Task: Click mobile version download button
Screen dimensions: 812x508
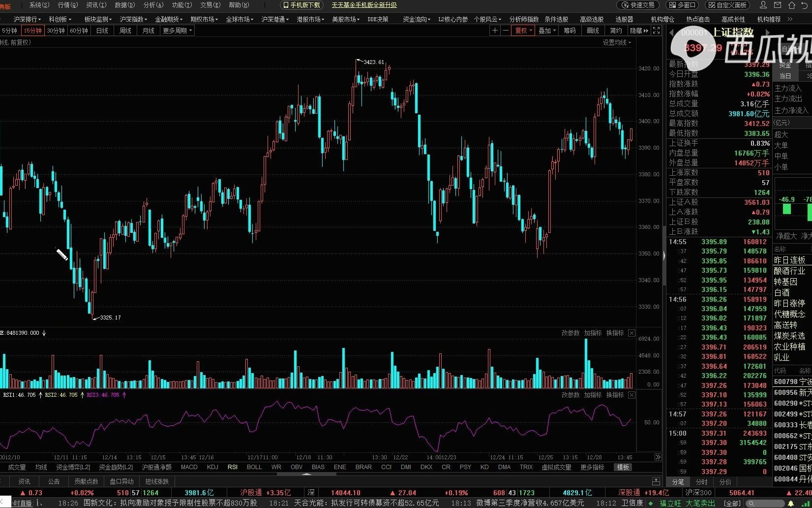Action: pyautogui.click(x=301, y=5)
